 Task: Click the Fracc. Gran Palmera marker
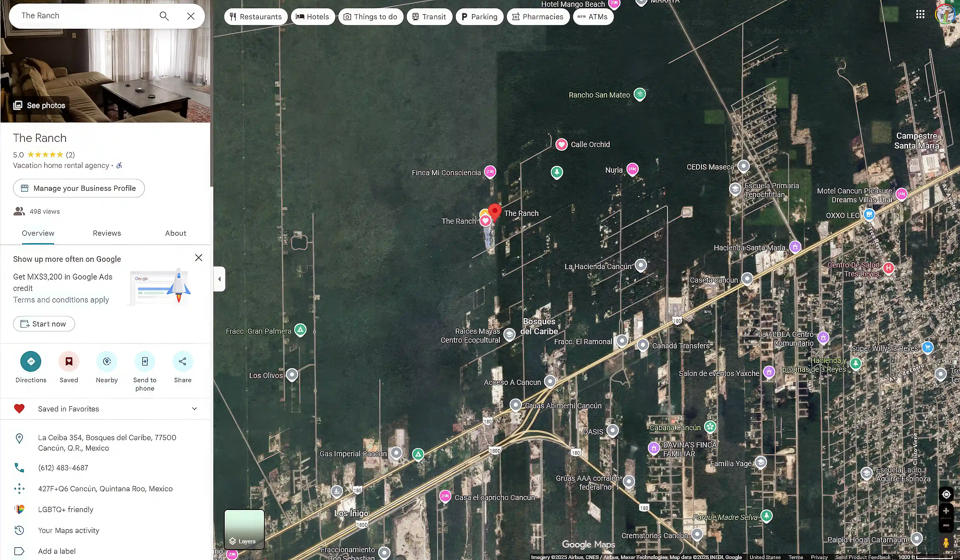click(x=300, y=330)
